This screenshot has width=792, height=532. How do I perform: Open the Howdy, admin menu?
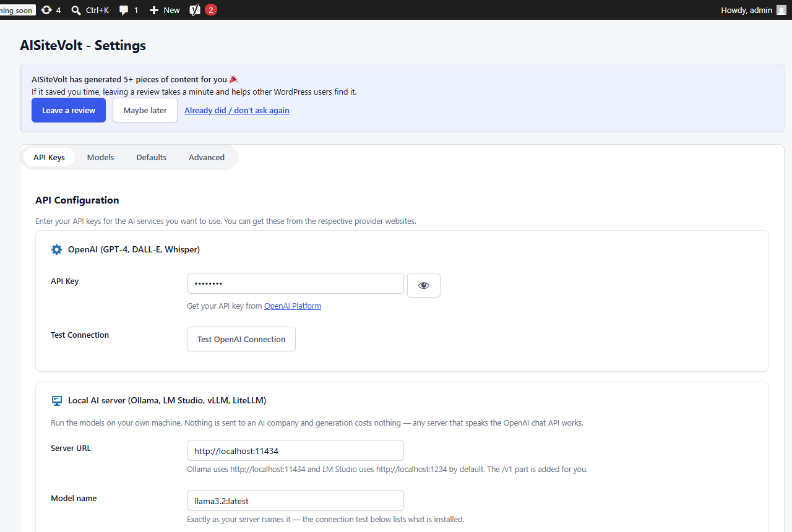(x=753, y=10)
